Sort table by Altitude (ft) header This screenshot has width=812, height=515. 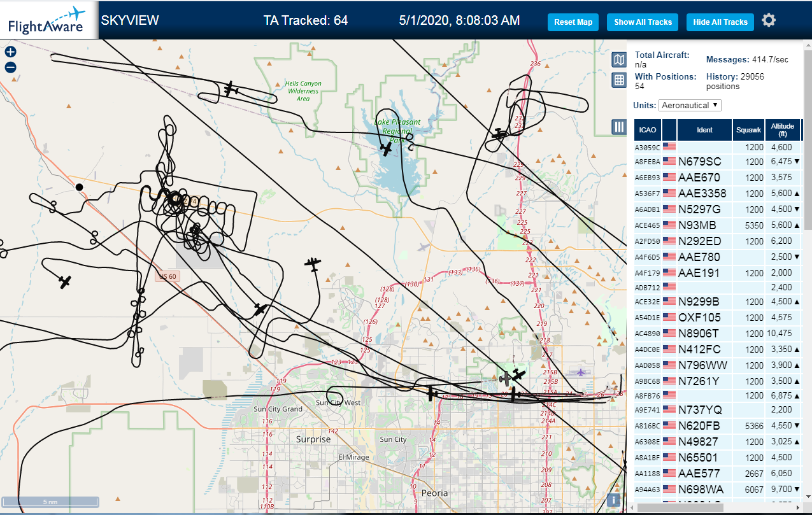(x=783, y=130)
